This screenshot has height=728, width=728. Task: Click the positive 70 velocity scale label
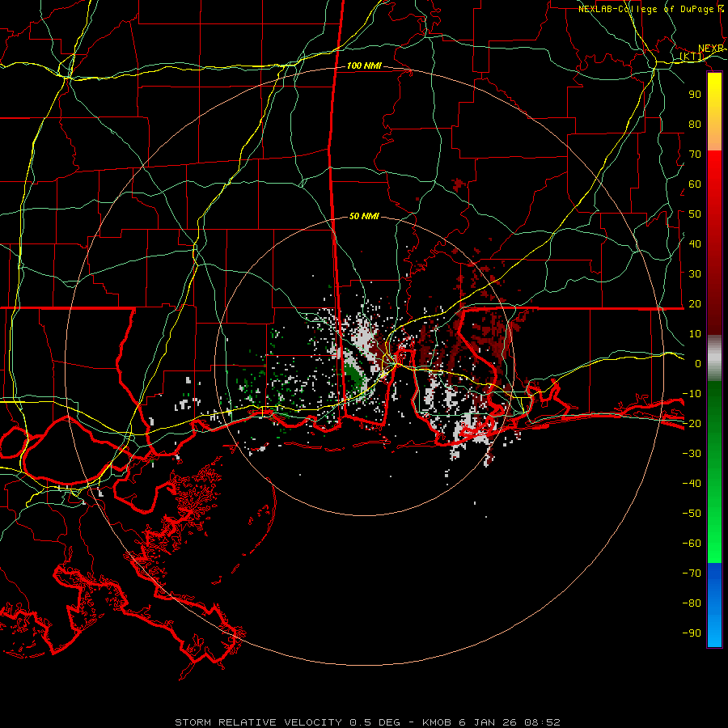pos(695,154)
